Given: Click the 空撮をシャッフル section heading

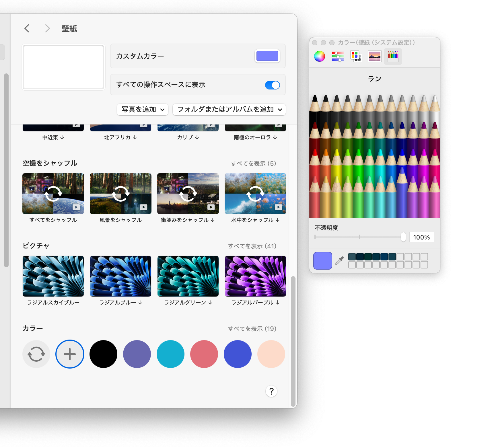Looking at the screenshot, I should coord(50,163).
